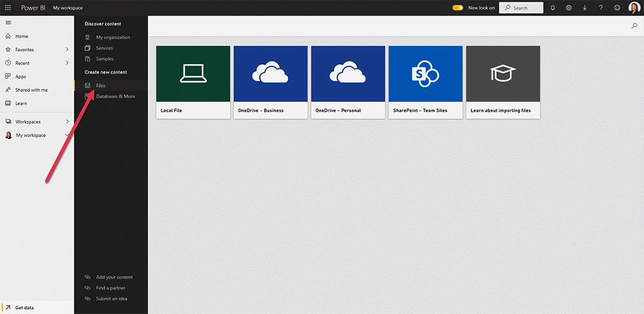Screen dimensions: 644x314
Task: Expand the Recent flyout chevron
Action: (x=67, y=63)
